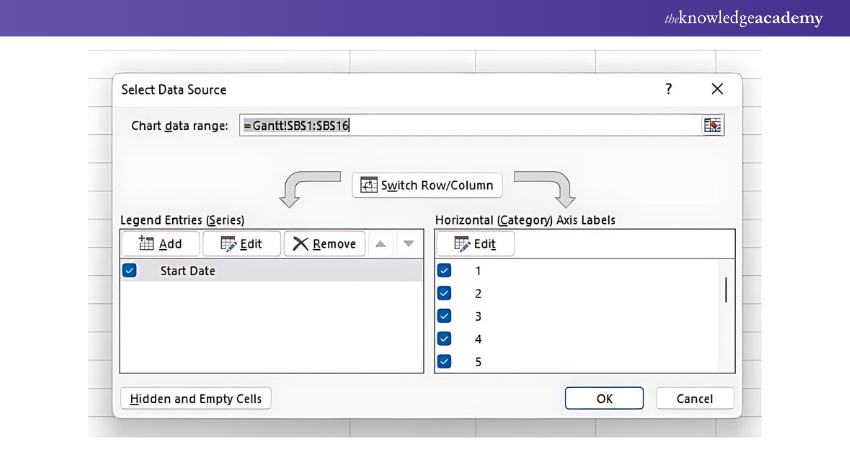Edit the Horizontal Axis Labels
Screen dimensions: 850x450
475,244
